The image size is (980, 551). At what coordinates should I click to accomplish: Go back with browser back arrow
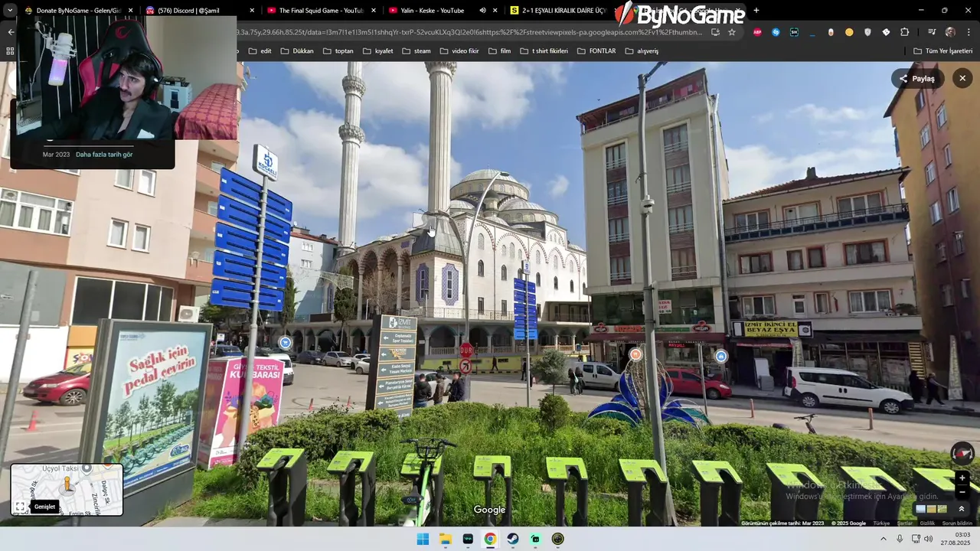[x=11, y=32]
